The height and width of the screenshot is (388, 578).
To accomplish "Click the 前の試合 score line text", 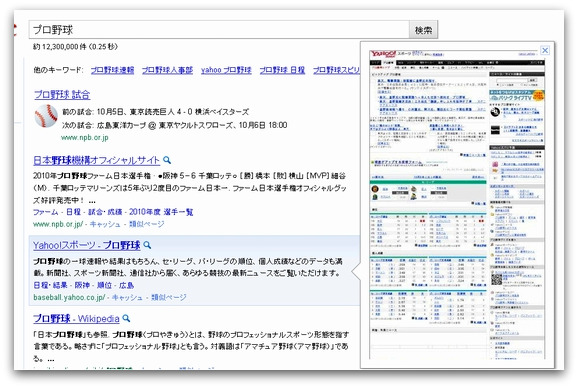I will 156,112.
